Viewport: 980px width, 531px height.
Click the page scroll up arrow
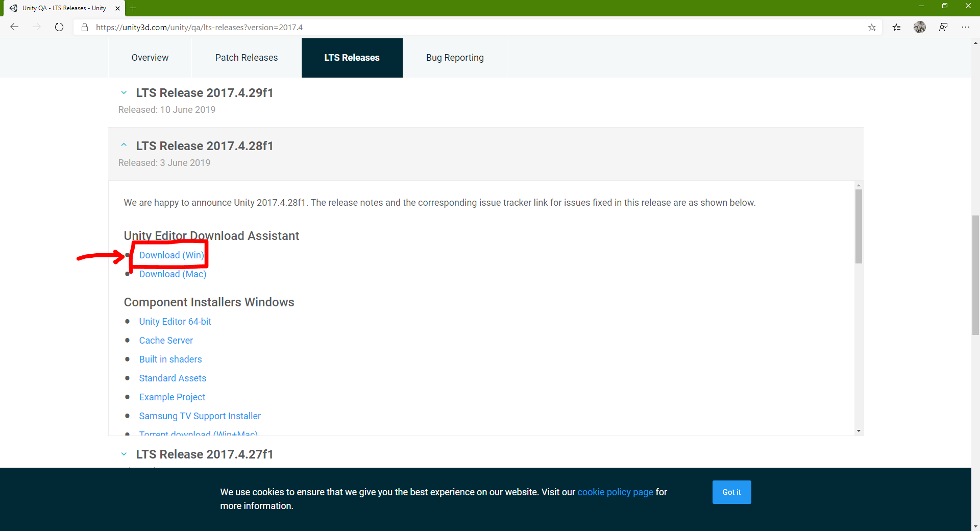[975, 43]
